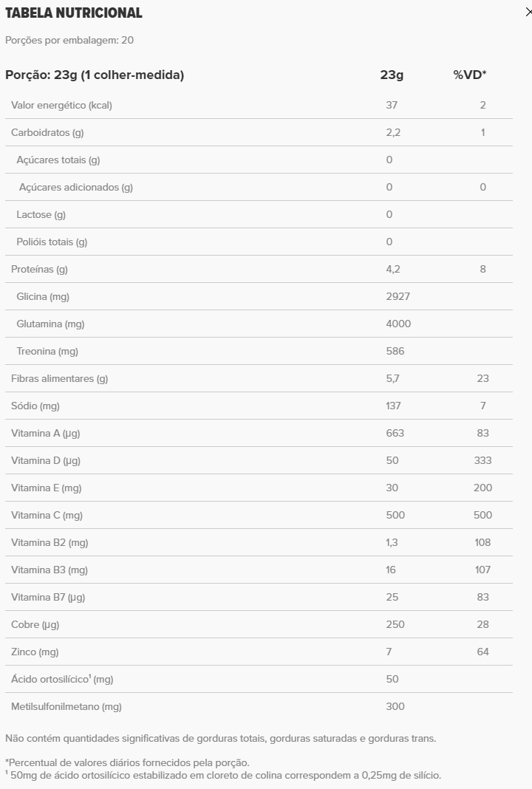The height and width of the screenshot is (789, 532).
Task: Click the %VD* column header
Action: (470, 75)
